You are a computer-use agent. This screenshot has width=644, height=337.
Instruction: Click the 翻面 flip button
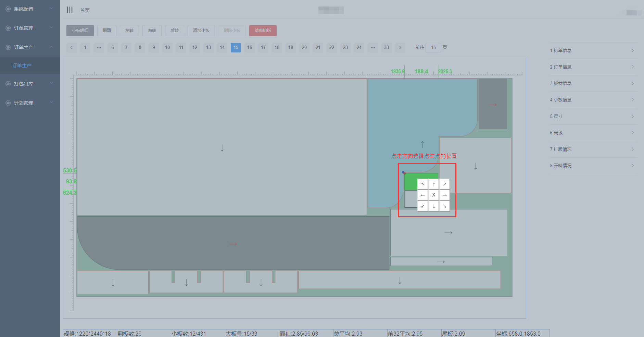tap(106, 31)
